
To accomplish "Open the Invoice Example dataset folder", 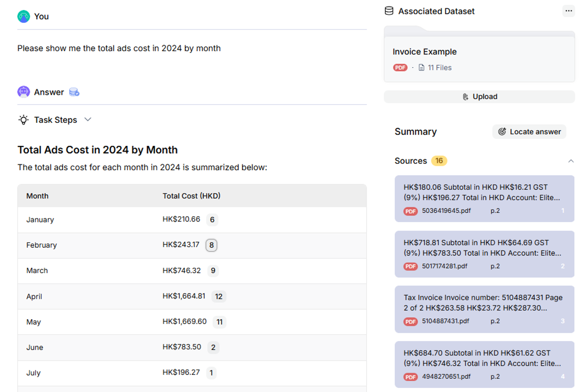I will [x=479, y=54].
